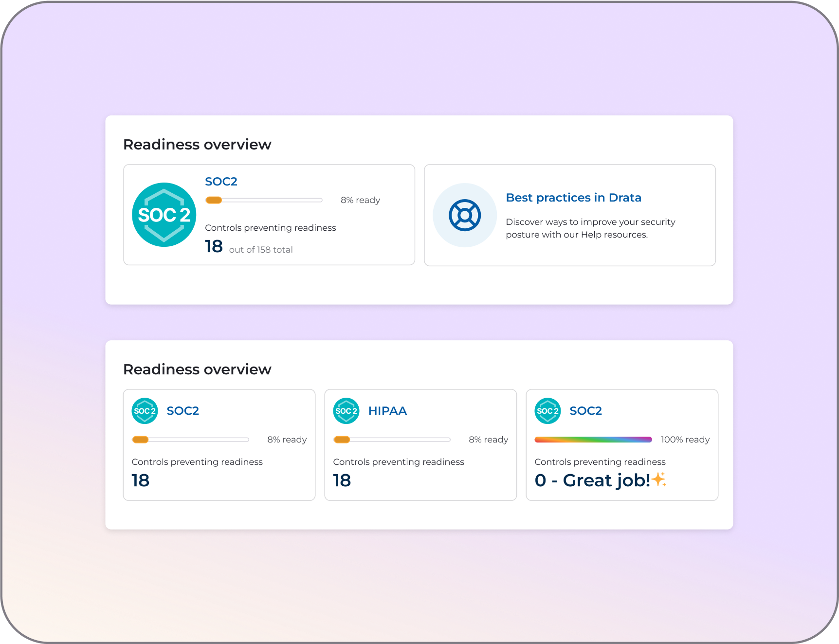Click the HIPAA card's orange progress bar

pyautogui.click(x=391, y=440)
